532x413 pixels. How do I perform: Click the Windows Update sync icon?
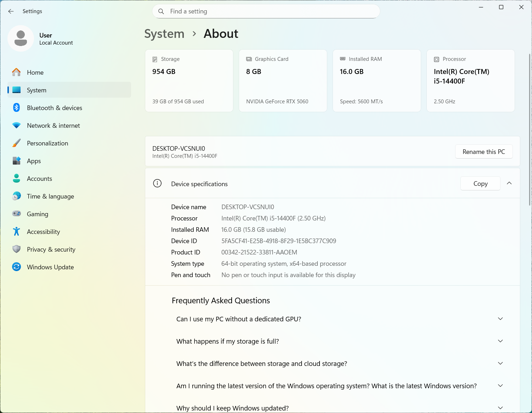point(16,267)
